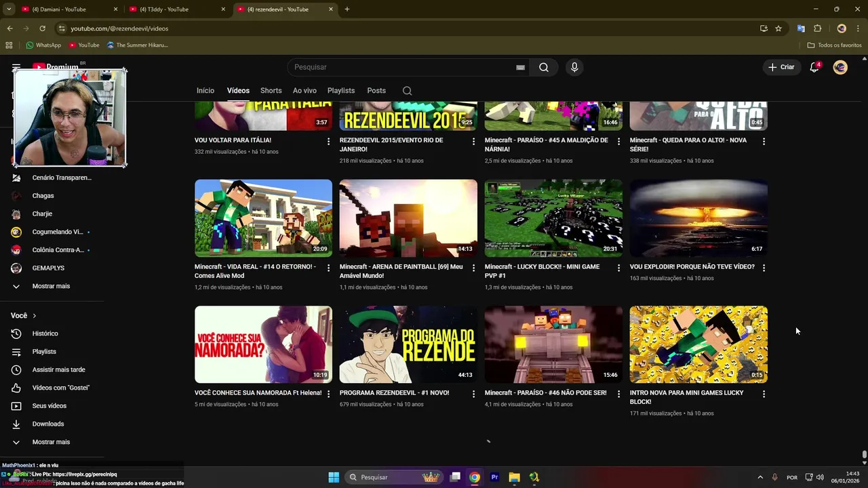Open options for PROGRAMA REZENDEEVIL #1 video
This screenshot has height=488, width=868.
click(x=473, y=394)
